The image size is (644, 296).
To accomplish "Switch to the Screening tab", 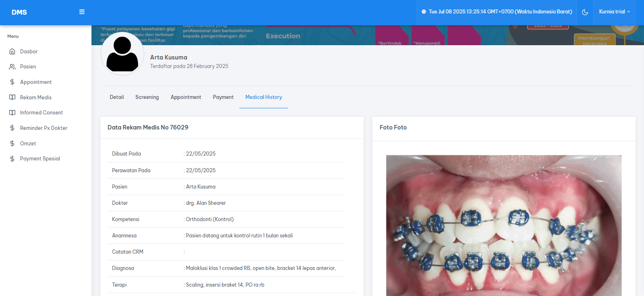I will coord(147,97).
